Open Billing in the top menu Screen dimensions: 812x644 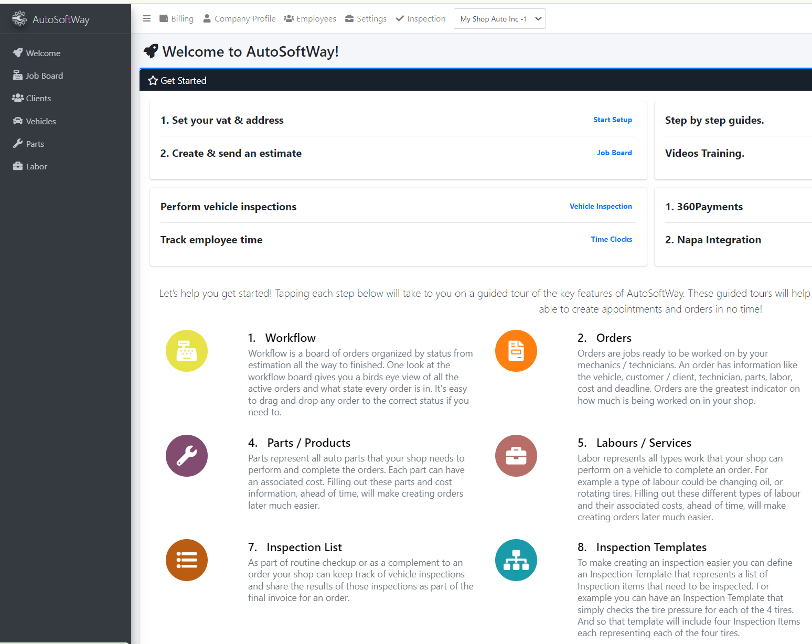(177, 19)
